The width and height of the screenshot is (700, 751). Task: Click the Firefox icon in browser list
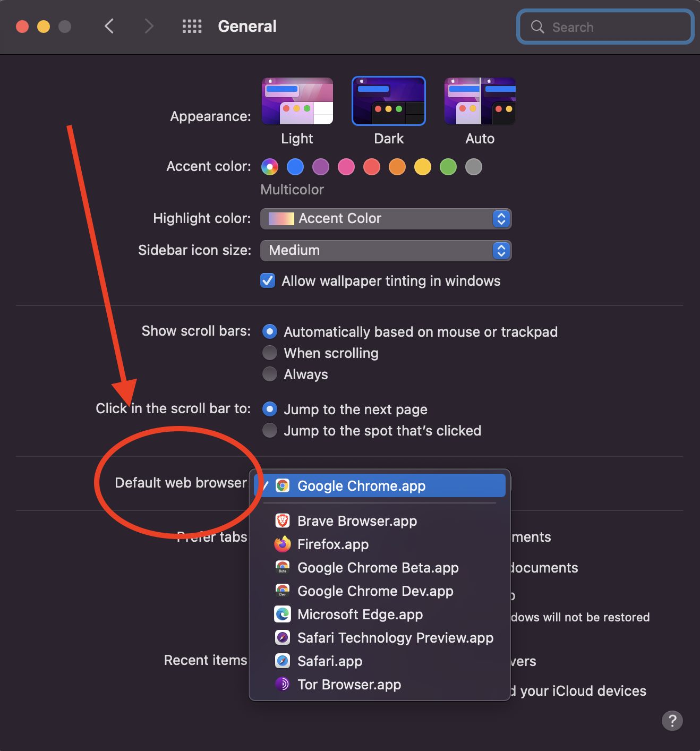(x=283, y=544)
